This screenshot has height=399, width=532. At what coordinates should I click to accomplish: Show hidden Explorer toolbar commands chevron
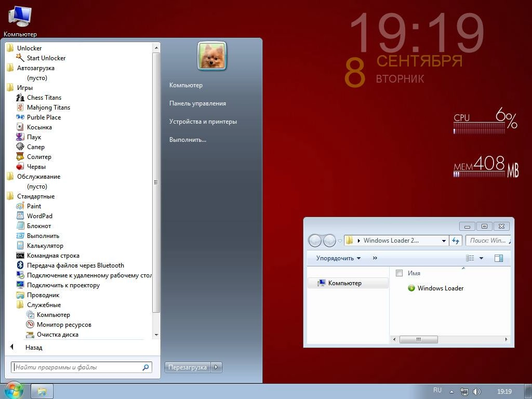click(375, 258)
